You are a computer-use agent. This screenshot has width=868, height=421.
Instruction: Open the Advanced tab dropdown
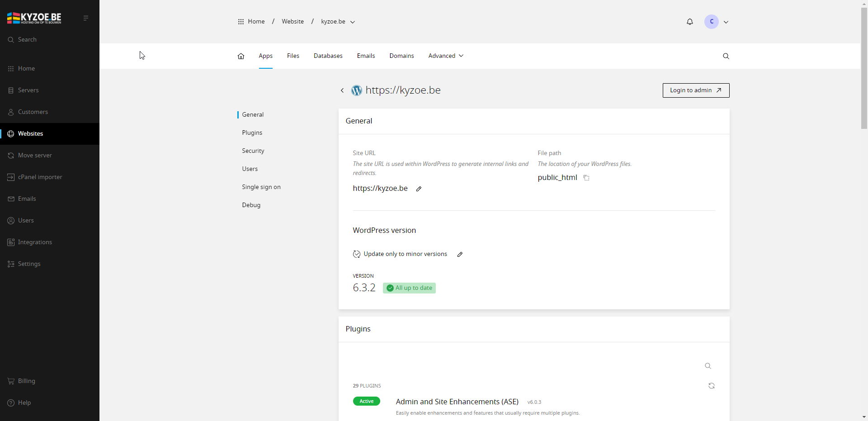tap(446, 56)
